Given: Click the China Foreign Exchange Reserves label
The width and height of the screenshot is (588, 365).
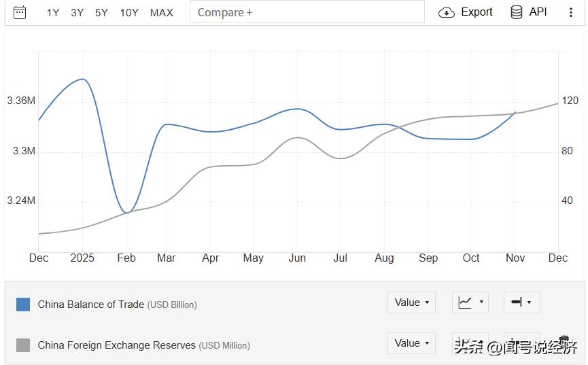Looking at the screenshot, I should click(x=116, y=345).
